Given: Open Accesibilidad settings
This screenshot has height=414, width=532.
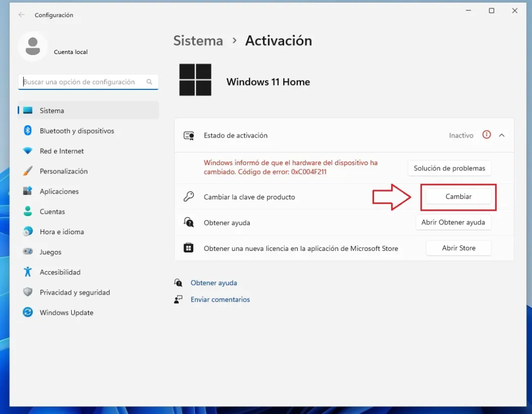Looking at the screenshot, I should pyautogui.click(x=88, y=272).
